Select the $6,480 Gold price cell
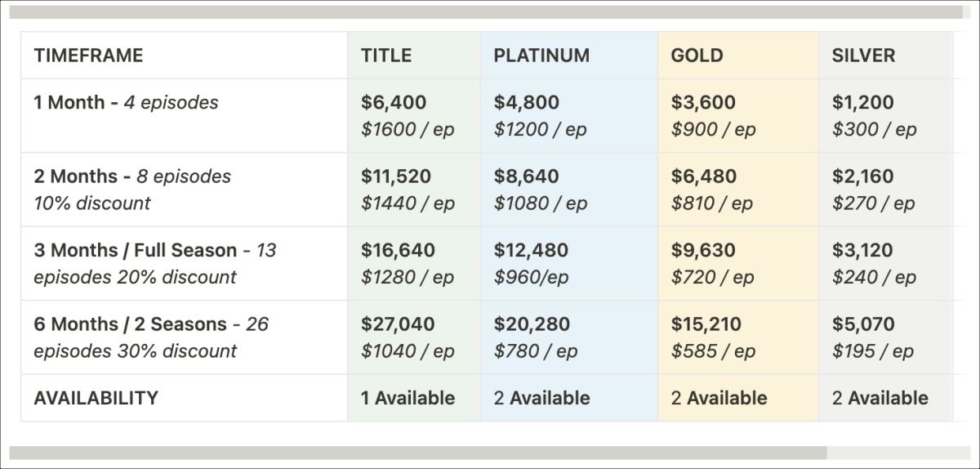The image size is (980, 469). point(703,177)
